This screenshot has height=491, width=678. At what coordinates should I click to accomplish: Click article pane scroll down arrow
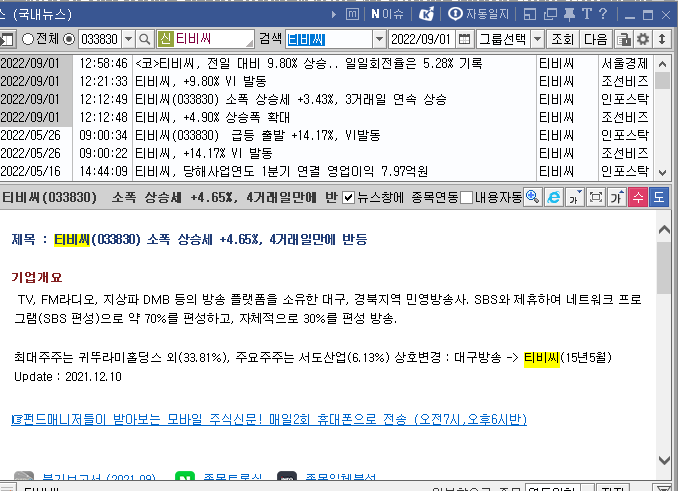[x=664, y=460]
